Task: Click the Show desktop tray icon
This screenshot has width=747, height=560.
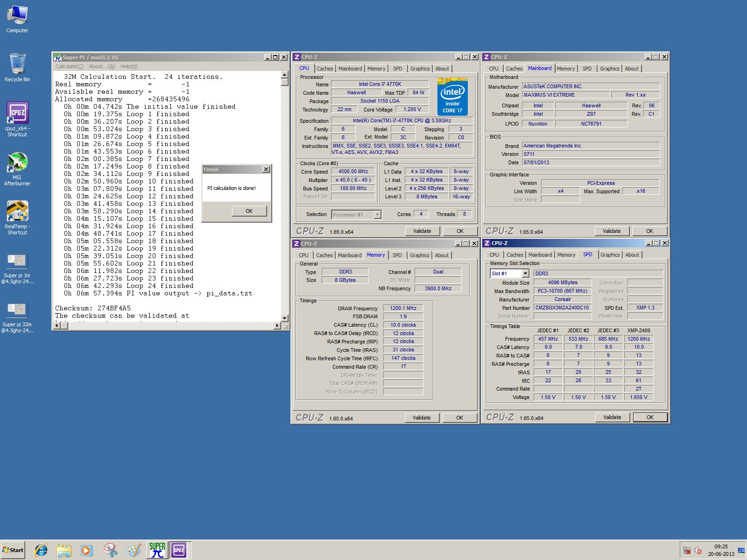Action: pos(741,551)
